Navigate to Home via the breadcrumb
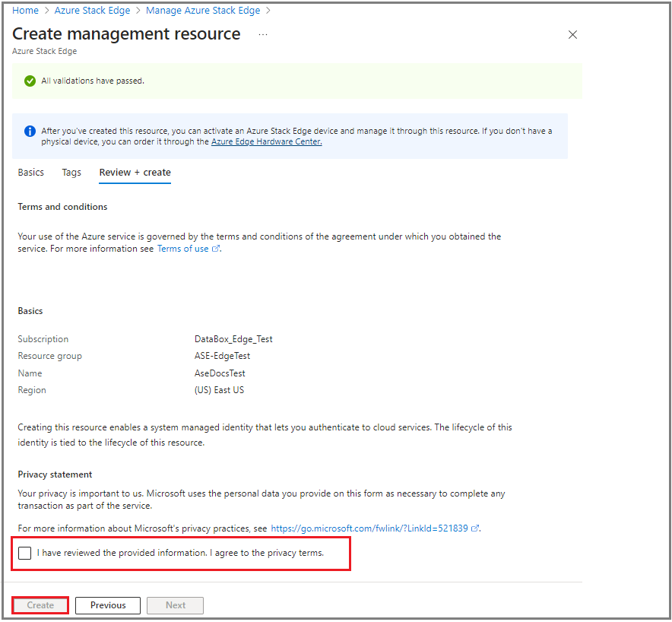672x622 pixels. coord(25,10)
